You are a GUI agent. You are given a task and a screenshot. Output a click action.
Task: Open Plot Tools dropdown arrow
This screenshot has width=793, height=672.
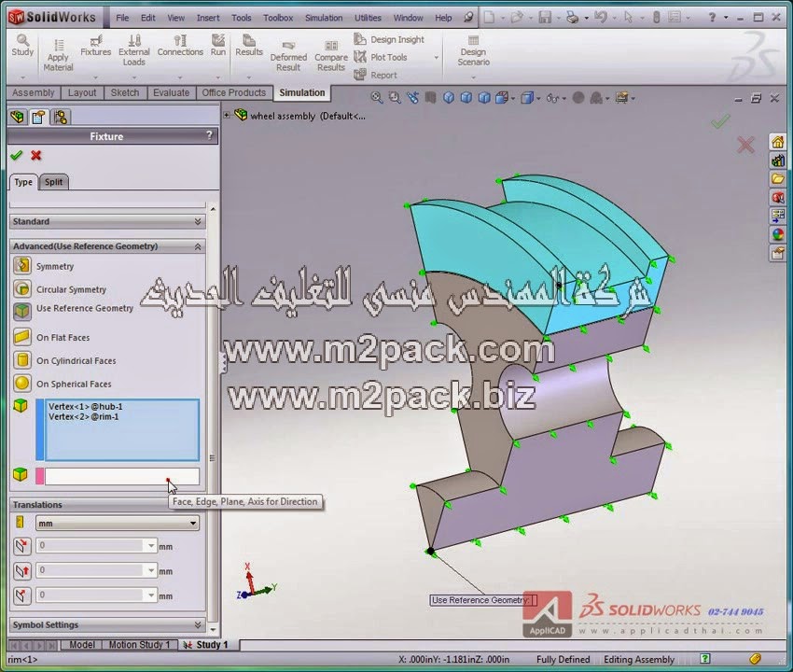pos(436,58)
